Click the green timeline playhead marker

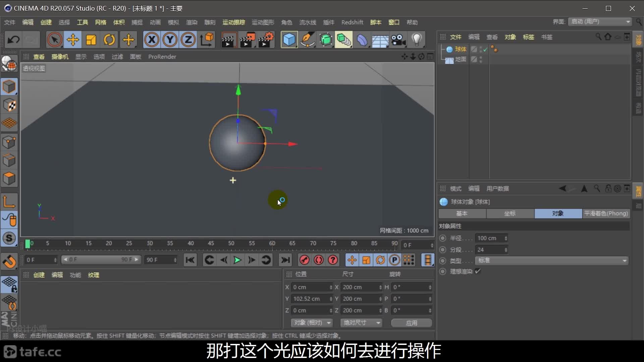[x=28, y=244]
